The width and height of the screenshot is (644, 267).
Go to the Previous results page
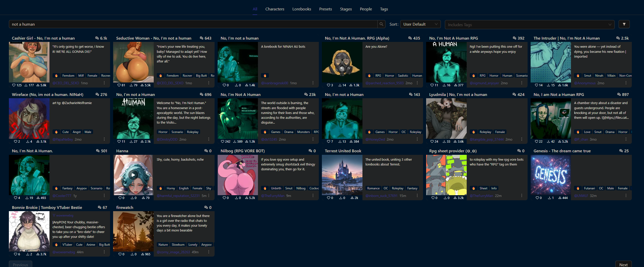coord(21,264)
